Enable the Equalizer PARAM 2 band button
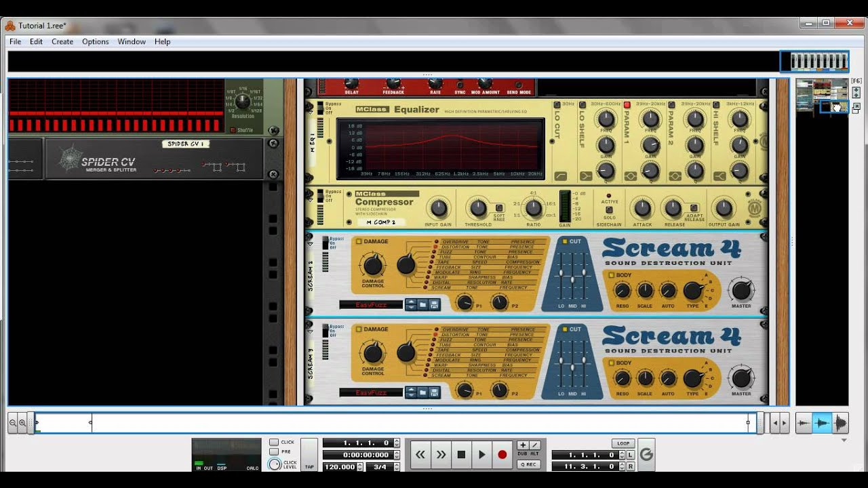Viewport: 868px width, 488px height. [x=671, y=104]
